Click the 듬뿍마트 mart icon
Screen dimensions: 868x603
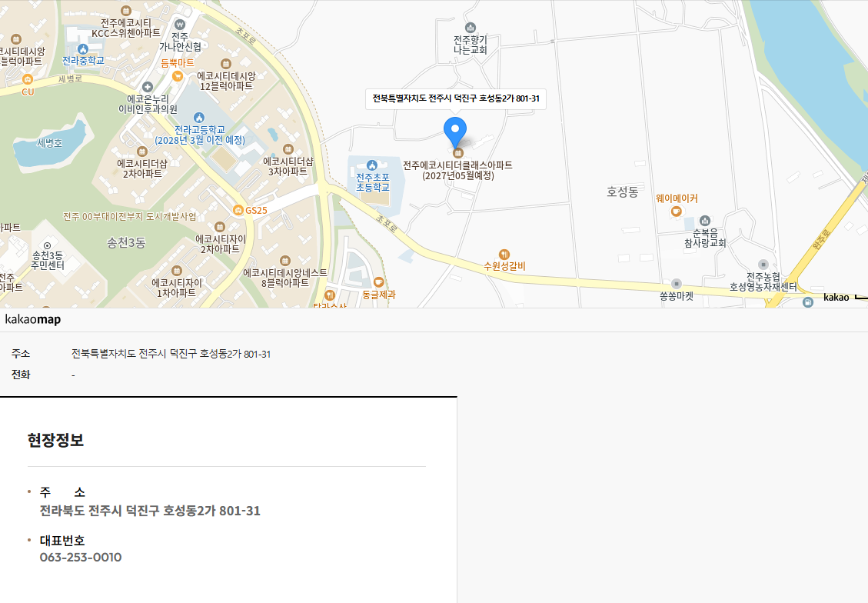click(x=178, y=76)
